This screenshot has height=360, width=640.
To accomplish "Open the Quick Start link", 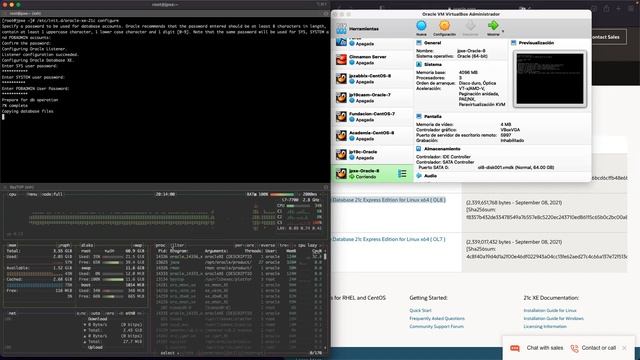I will [x=420, y=310].
